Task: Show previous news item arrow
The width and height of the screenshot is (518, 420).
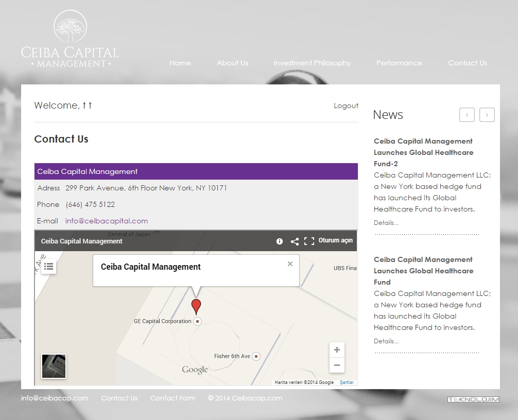Action: [467, 115]
